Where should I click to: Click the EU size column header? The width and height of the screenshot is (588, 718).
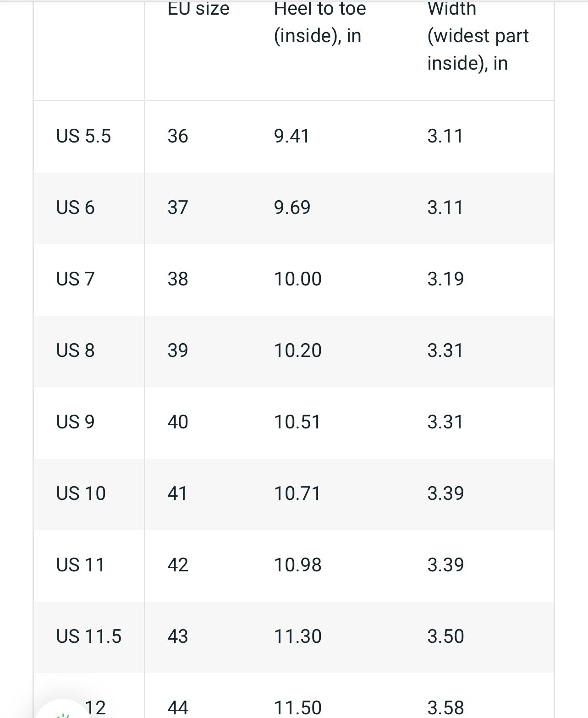pos(198,8)
